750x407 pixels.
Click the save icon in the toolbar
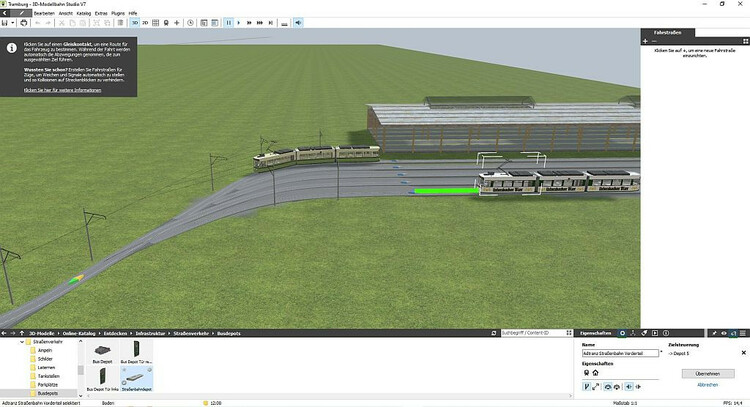7,22
